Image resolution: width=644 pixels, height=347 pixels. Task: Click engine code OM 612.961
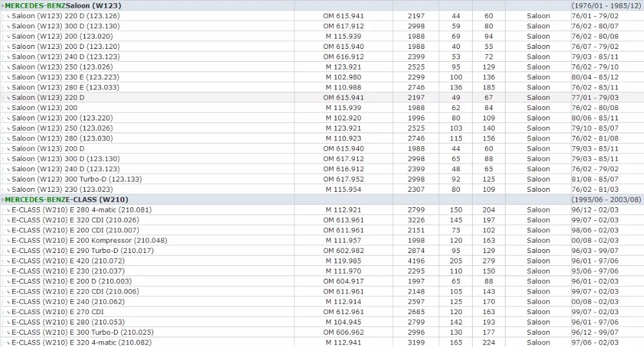(x=343, y=312)
